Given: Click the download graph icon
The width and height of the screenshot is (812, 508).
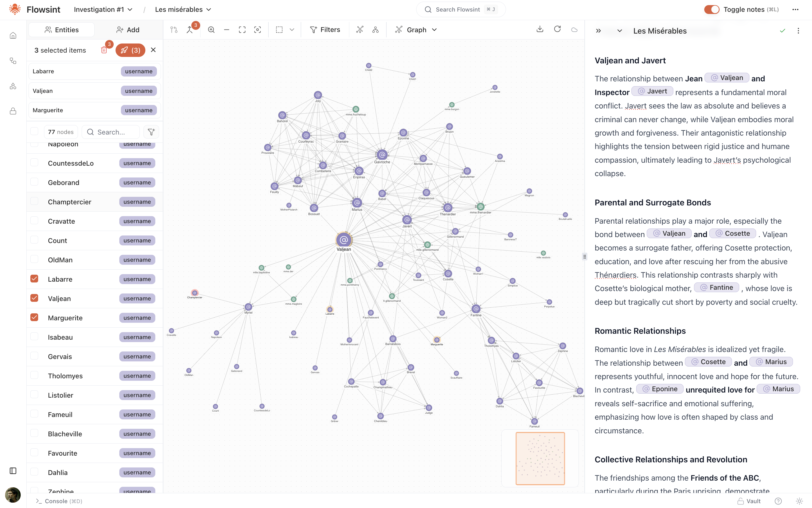Looking at the screenshot, I should pos(540,29).
